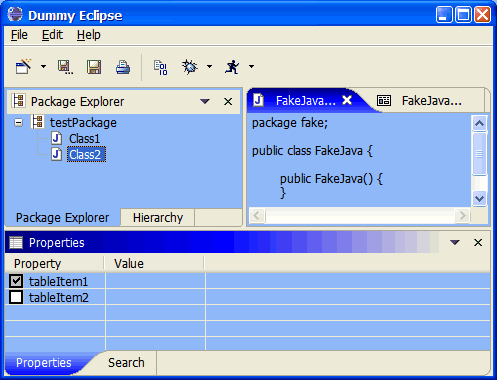This screenshot has width=497, height=380.
Task: Click the Value column header
Action: [x=129, y=264]
